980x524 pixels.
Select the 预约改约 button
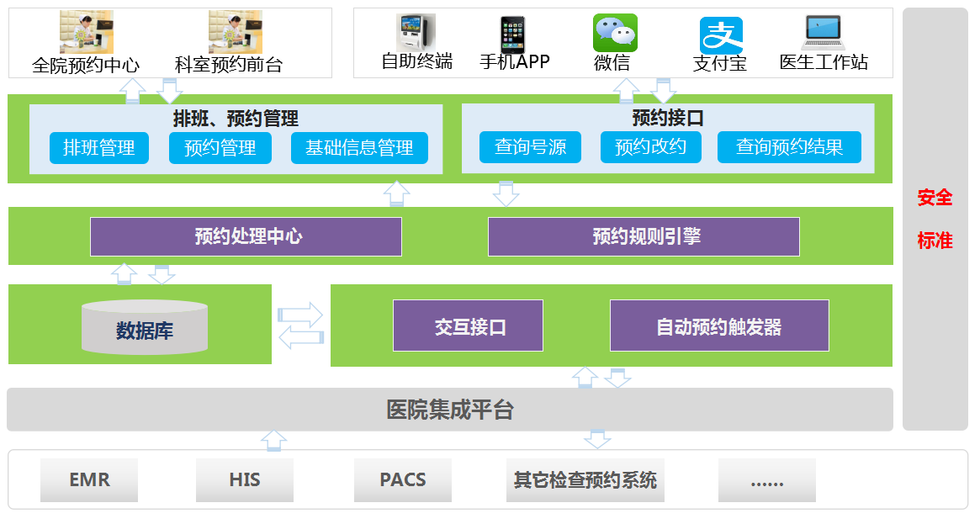point(650,147)
